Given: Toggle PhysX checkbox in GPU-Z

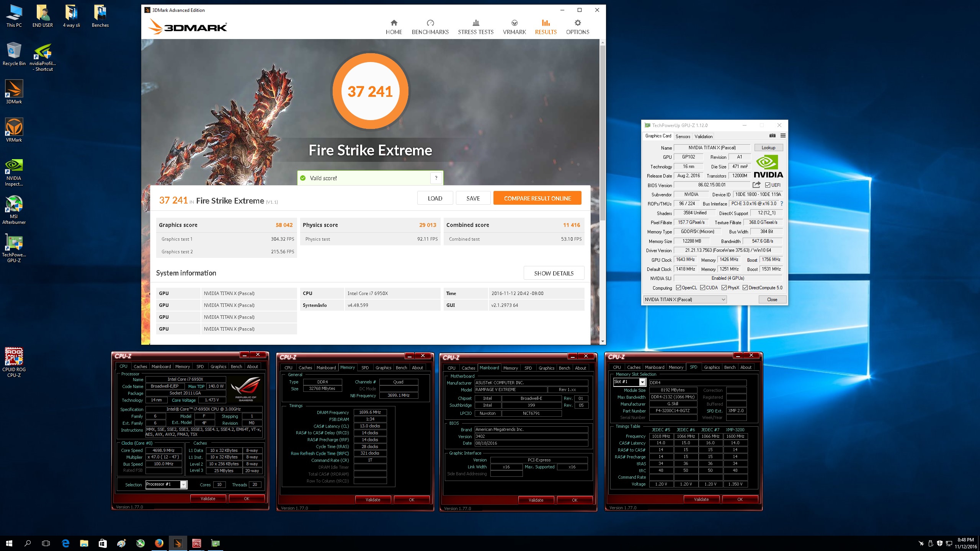Looking at the screenshot, I should point(724,288).
